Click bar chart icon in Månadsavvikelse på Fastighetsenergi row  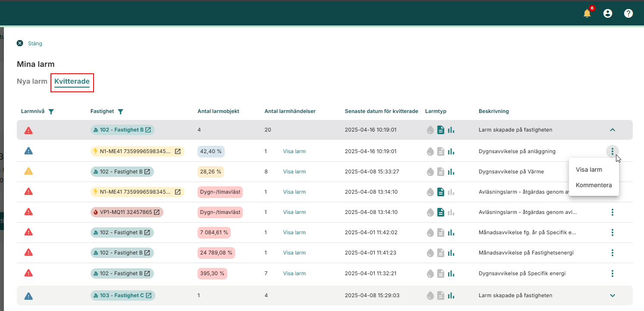[x=451, y=253]
